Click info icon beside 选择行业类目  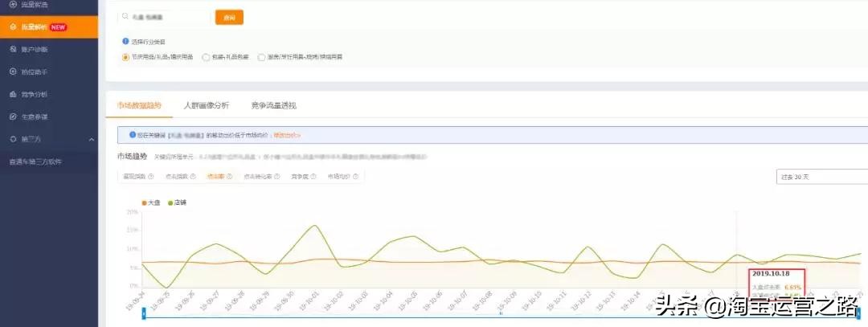pos(125,42)
